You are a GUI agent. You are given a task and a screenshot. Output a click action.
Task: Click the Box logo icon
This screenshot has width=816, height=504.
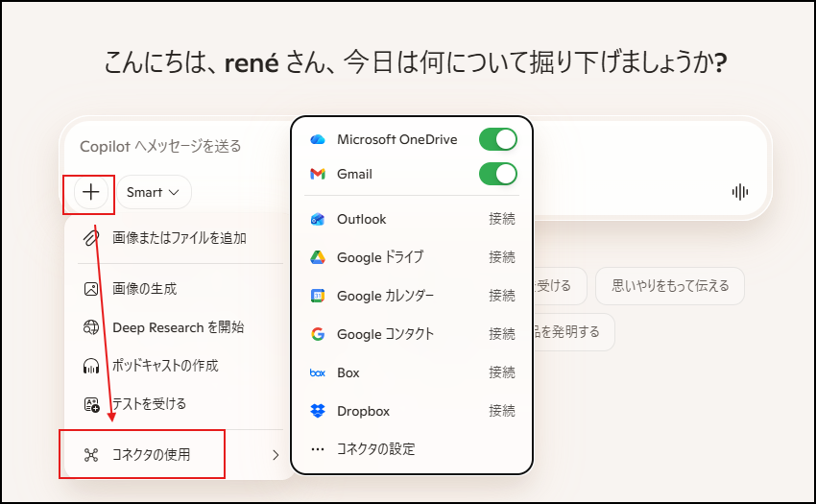[318, 372]
